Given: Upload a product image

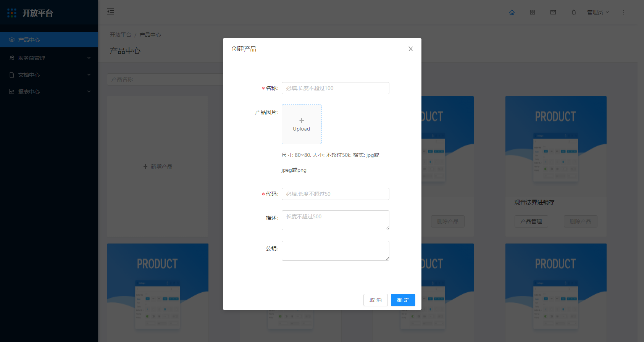Looking at the screenshot, I should point(302,124).
